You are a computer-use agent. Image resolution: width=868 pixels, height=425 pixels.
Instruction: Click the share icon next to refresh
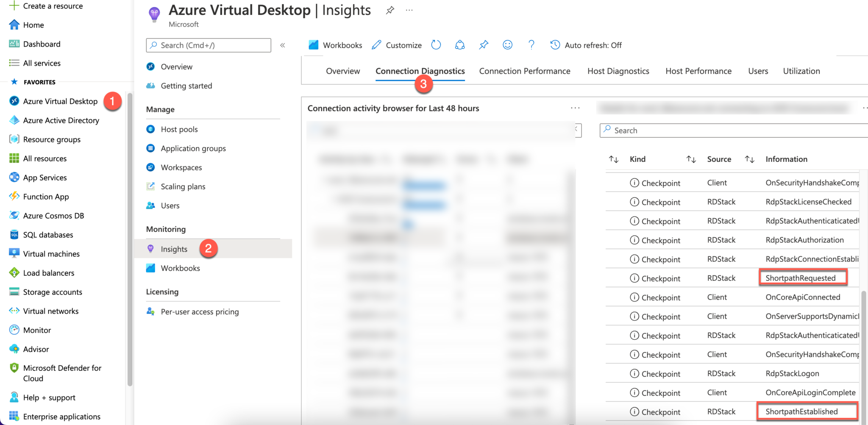click(460, 45)
